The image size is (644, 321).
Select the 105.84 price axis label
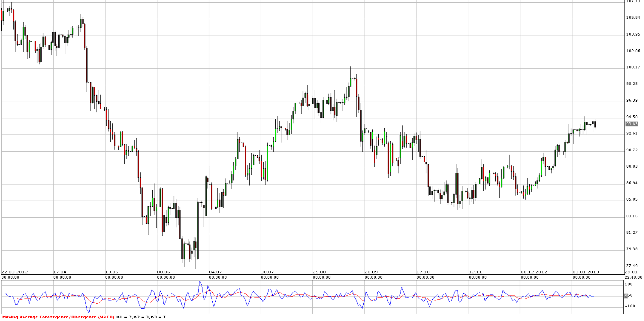click(633, 18)
